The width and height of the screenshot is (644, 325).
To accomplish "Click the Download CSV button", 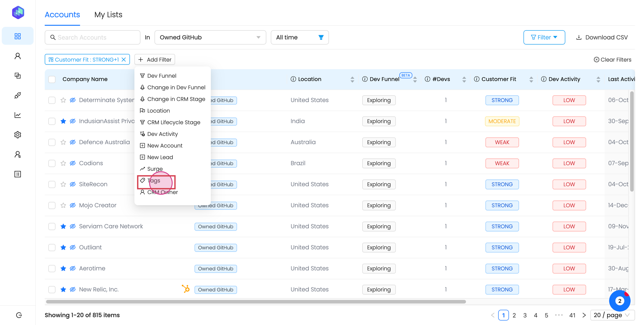I will coord(602,37).
